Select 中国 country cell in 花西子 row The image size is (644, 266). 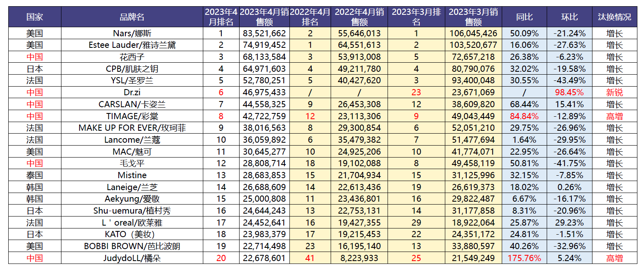coord(35,57)
